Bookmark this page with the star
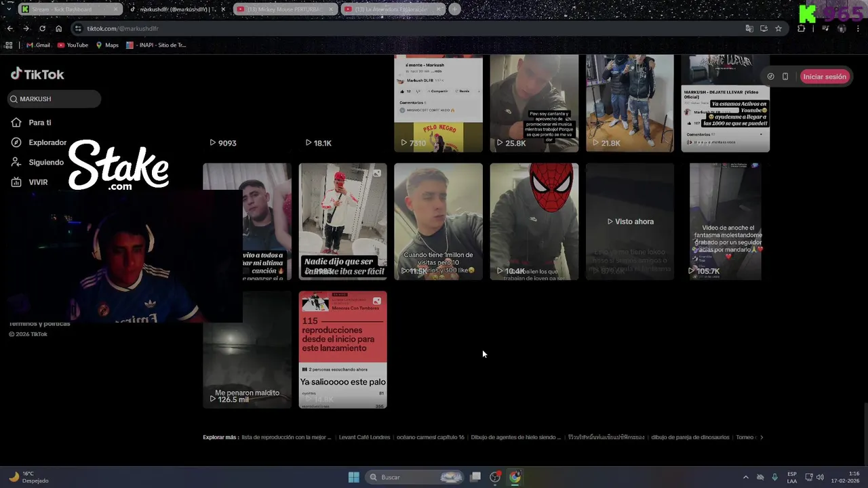The height and width of the screenshot is (488, 868). 778,28
